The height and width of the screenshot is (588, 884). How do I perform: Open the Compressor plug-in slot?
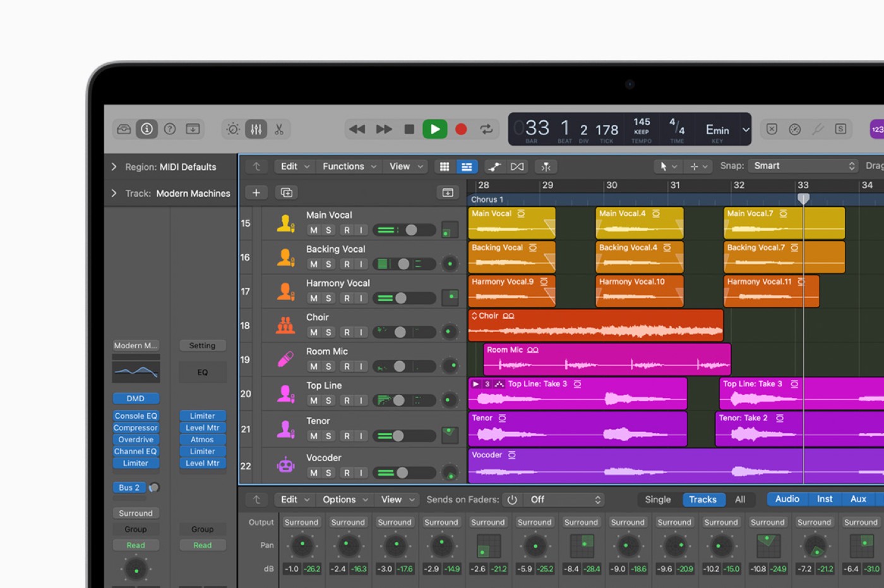136,428
